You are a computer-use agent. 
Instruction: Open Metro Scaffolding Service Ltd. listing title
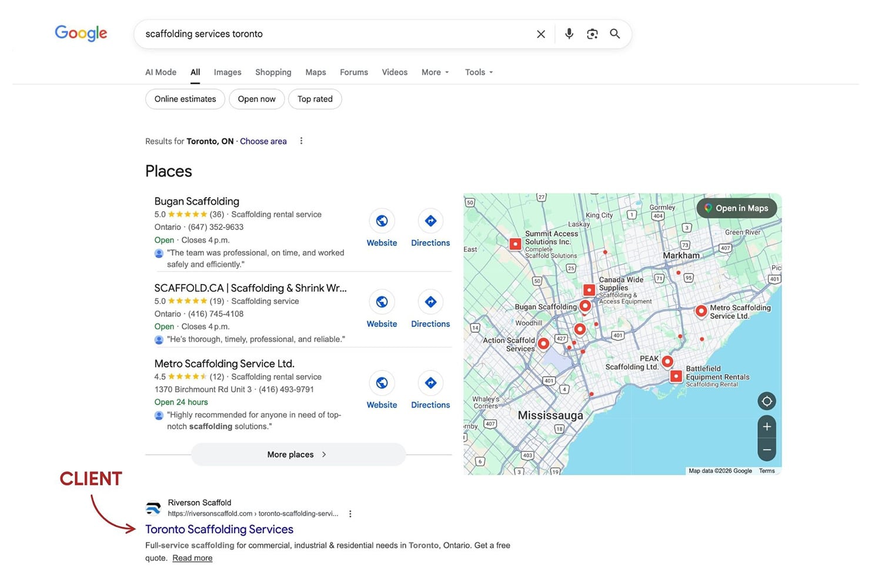[225, 364]
